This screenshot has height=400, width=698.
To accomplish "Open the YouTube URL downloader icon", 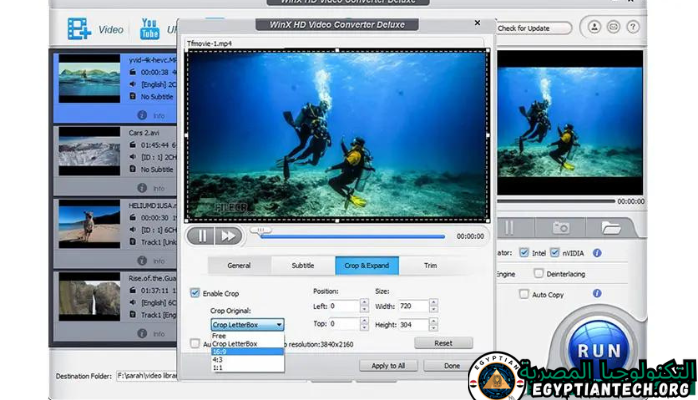I will tap(150, 28).
